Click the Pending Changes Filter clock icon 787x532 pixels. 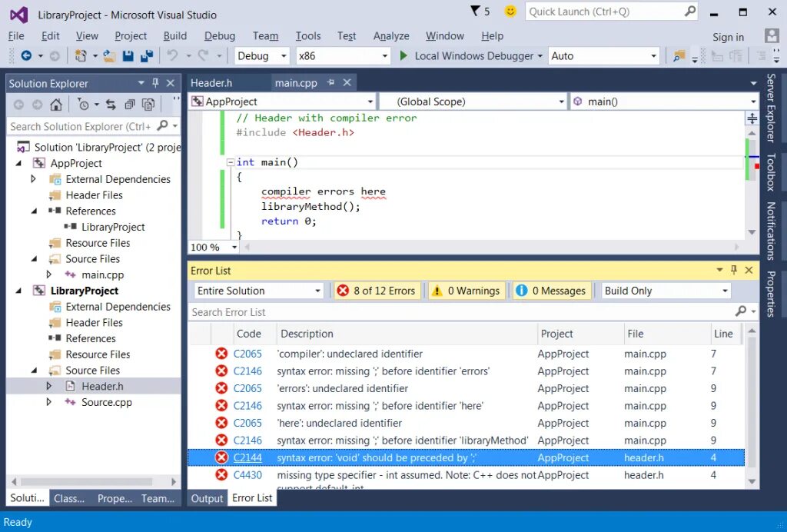(83, 105)
